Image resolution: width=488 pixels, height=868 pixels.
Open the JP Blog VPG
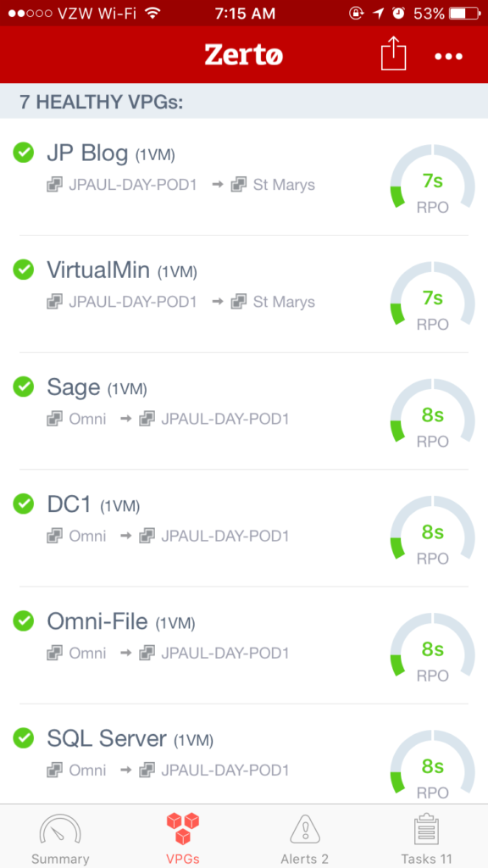[x=244, y=176]
